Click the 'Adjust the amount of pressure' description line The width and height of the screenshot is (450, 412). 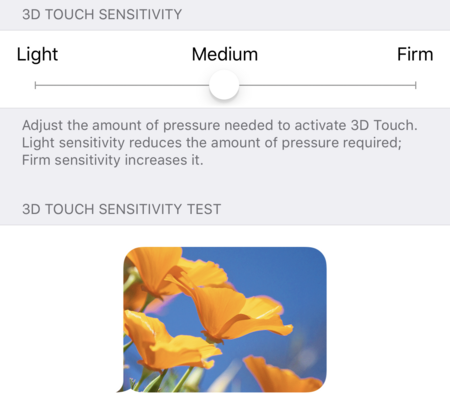pyautogui.click(x=220, y=125)
